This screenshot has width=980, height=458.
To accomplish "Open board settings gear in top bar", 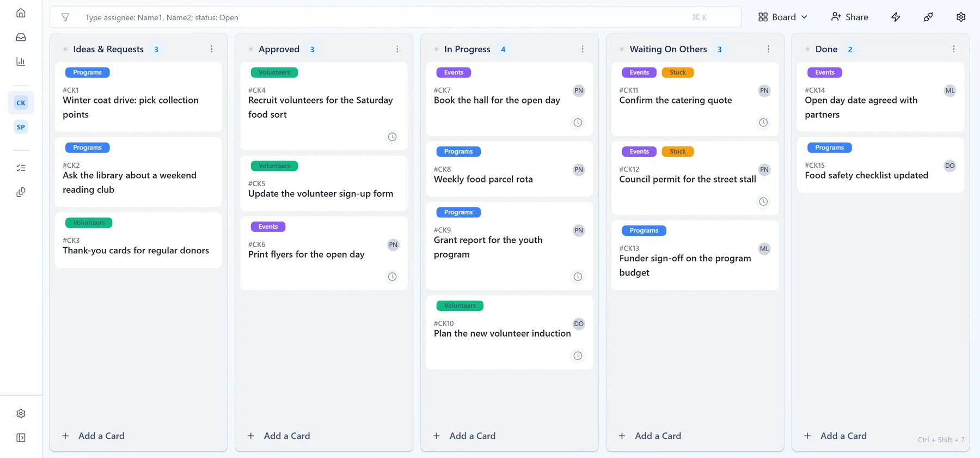I will [961, 17].
